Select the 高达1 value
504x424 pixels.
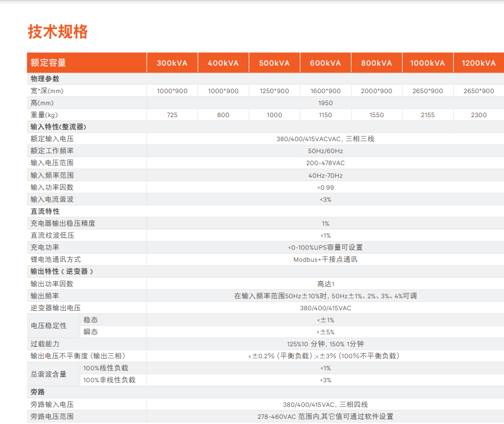326,284
